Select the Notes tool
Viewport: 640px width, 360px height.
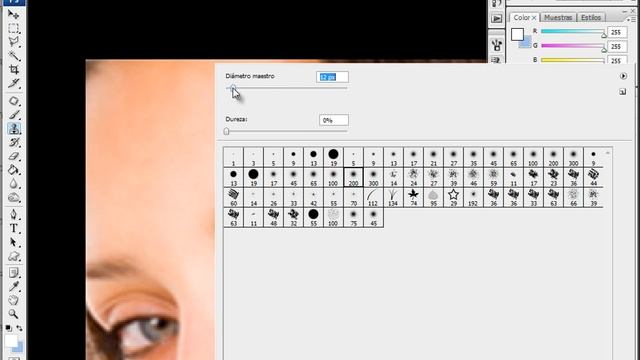tap(14, 273)
